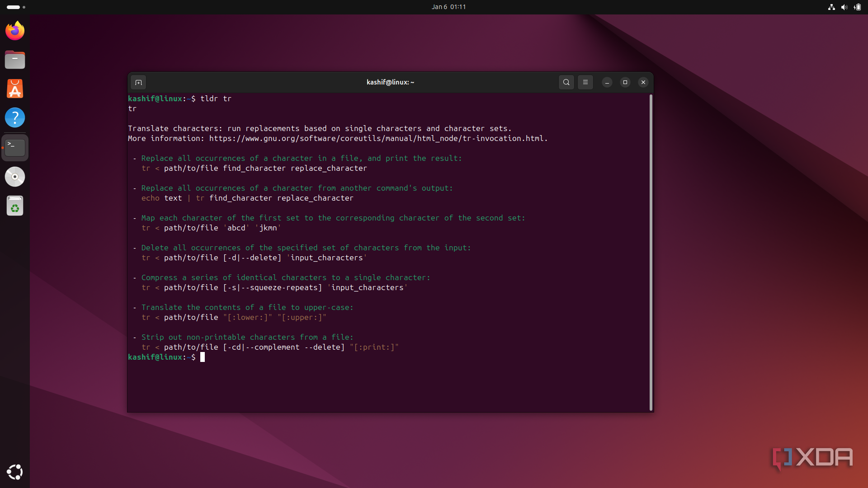The height and width of the screenshot is (488, 868).
Task: Open the terminal hamburger menu
Action: tap(585, 82)
